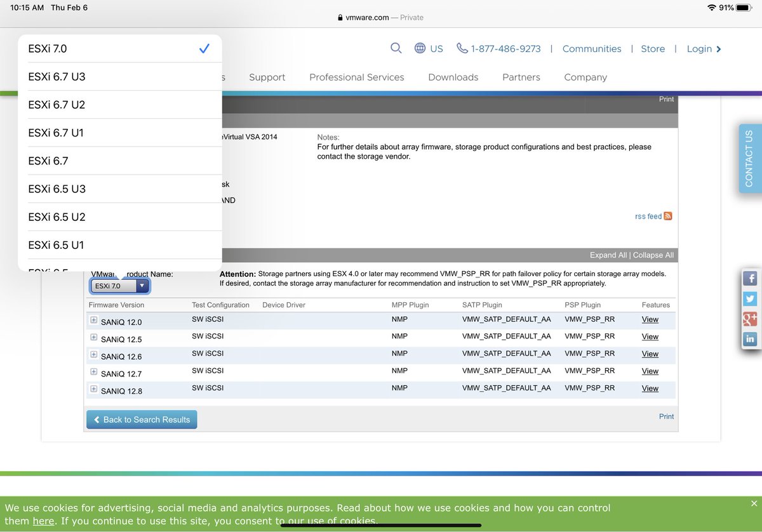Screen dimensions: 762x532
Task: Click the Device Driver column header
Action: 284,305
